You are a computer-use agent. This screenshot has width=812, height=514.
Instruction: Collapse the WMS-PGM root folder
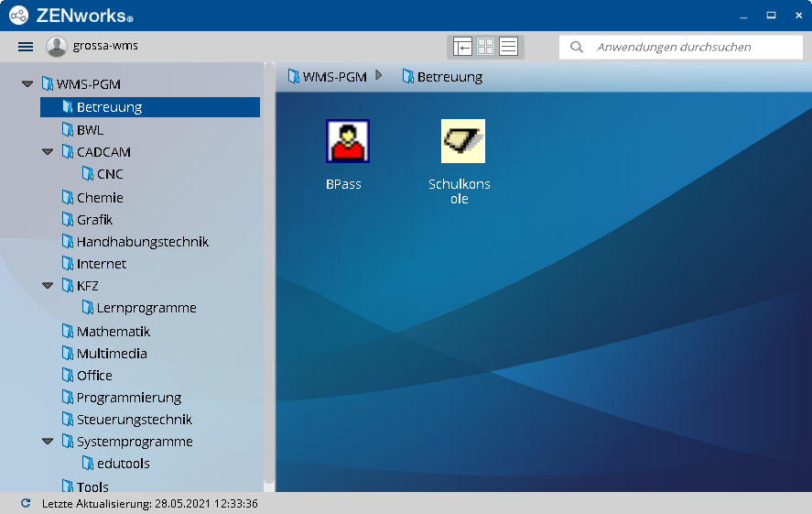[27, 84]
